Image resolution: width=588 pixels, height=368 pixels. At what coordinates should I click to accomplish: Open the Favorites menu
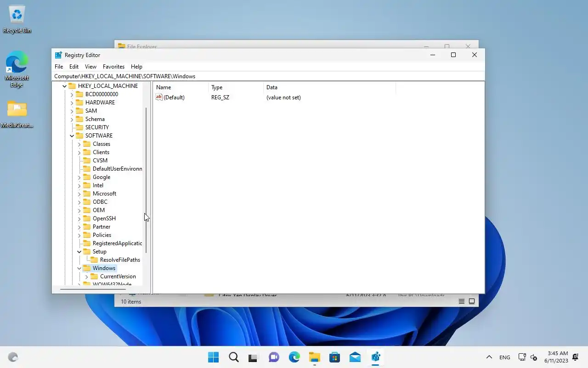click(113, 67)
